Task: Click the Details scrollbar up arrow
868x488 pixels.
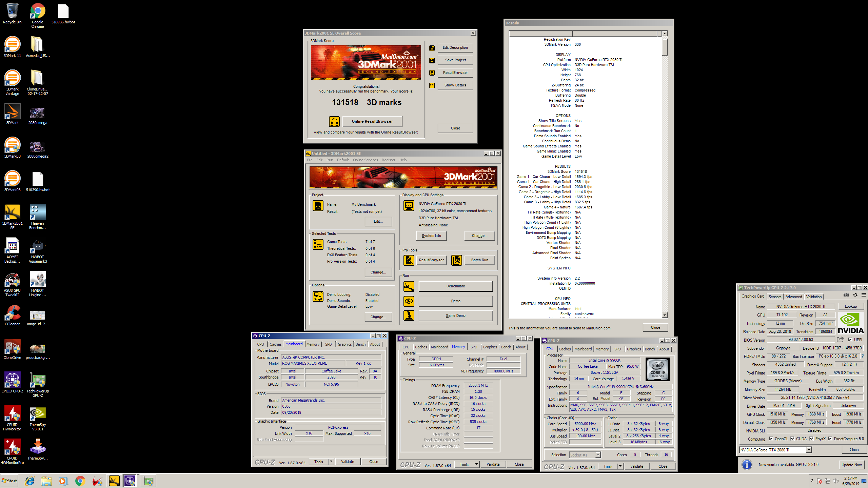Action: 665,34
